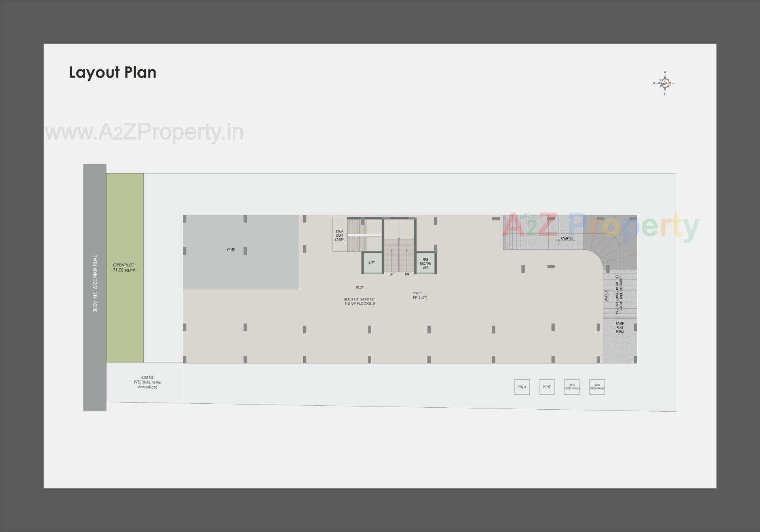Select the RAMP DN arrow marker
This screenshot has height=532, width=760.
tap(567, 238)
